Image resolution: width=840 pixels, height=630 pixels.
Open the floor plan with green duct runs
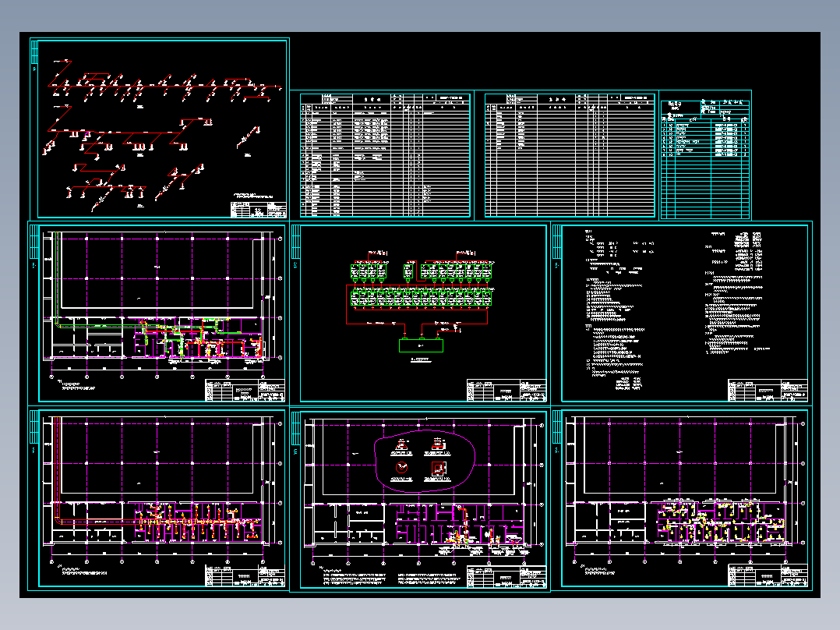159,313
